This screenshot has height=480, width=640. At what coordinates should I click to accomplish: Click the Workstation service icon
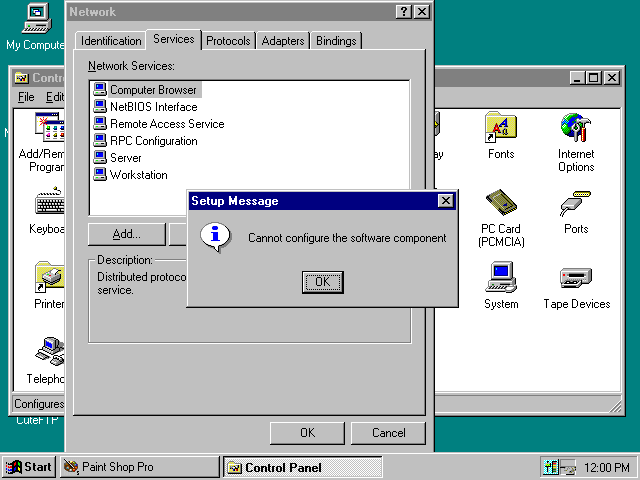(100, 175)
